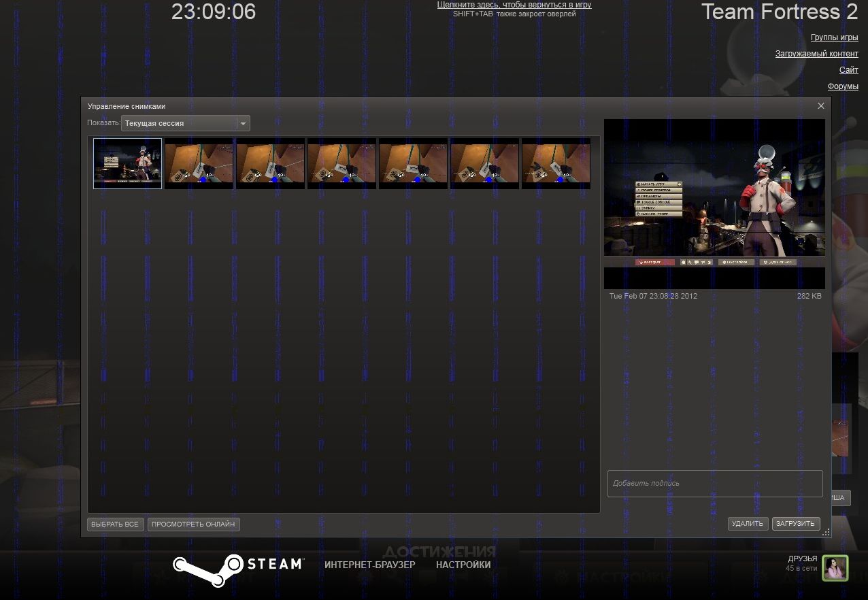Screen dimensions: 868x600
Task: Click the ВЫБРАТЬ ВСЕ button
Action: (116, 524)
